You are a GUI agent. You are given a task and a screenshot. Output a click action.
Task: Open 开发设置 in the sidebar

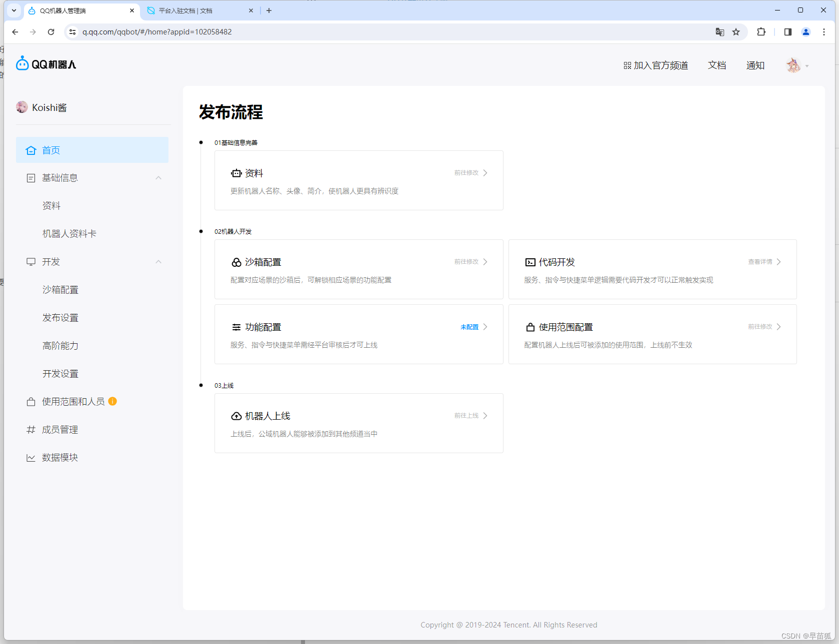tap(60, 374)
